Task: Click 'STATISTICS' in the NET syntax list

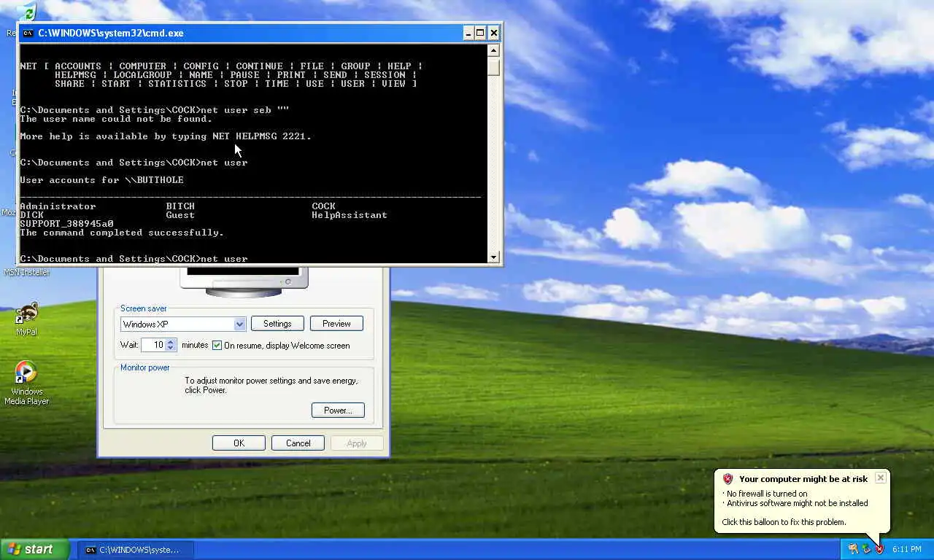Action: pyautogui.click(x=177, y=84)
